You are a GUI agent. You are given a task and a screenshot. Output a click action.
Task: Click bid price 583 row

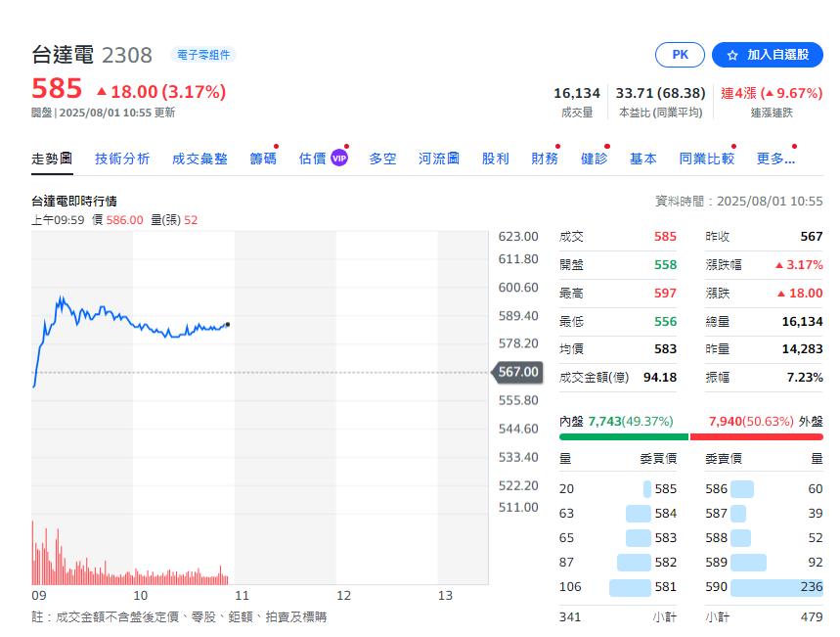coord(618,538)
